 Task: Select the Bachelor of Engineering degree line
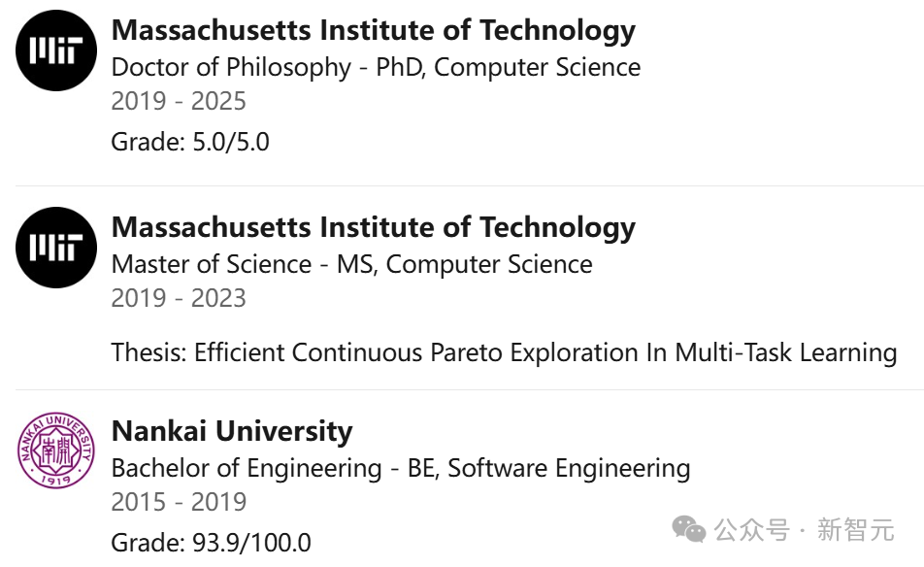click(401, 469)
